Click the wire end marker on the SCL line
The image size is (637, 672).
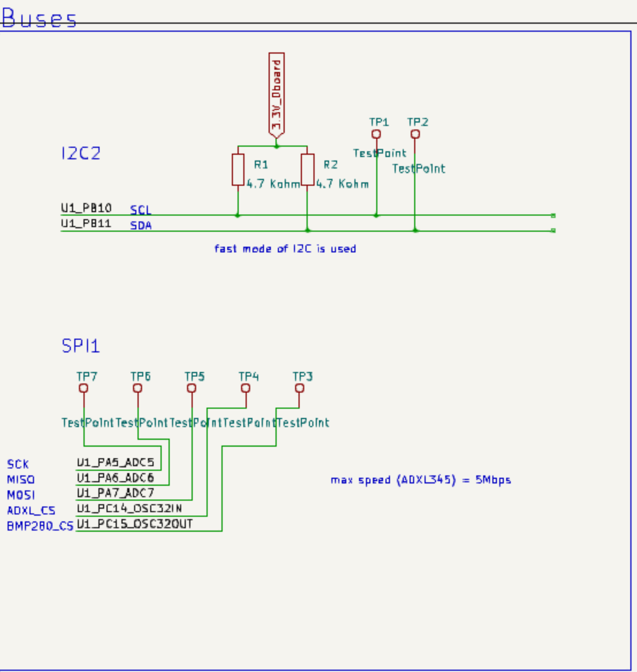(553, 215)
